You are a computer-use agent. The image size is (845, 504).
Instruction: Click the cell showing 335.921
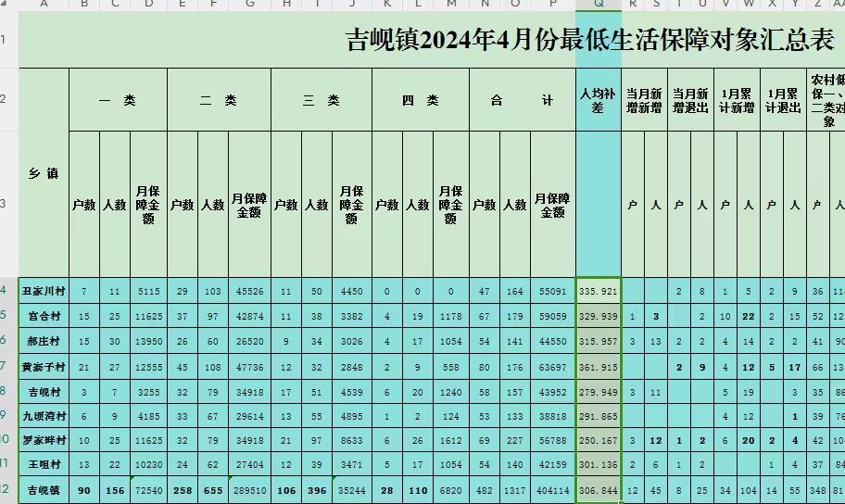(599, 292)
